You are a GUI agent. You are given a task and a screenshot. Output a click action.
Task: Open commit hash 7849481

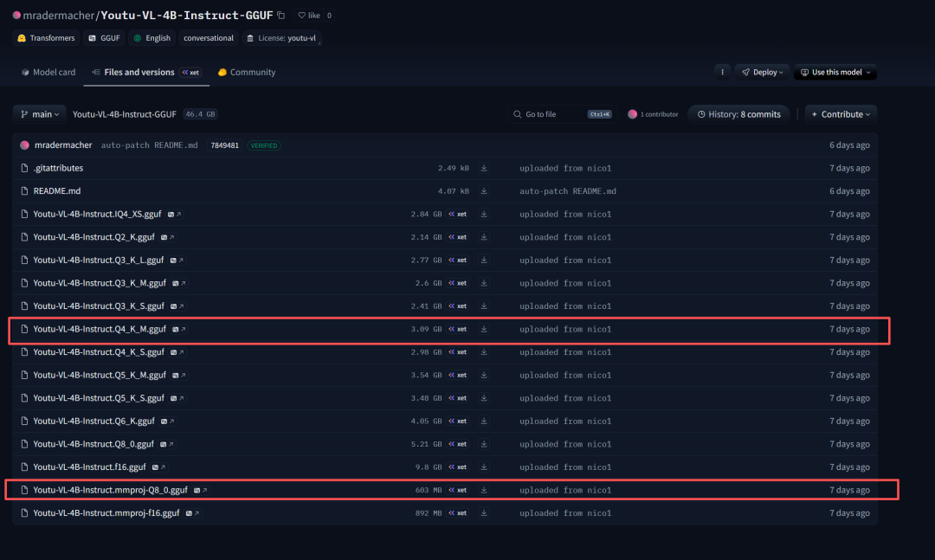pos(225,145)
